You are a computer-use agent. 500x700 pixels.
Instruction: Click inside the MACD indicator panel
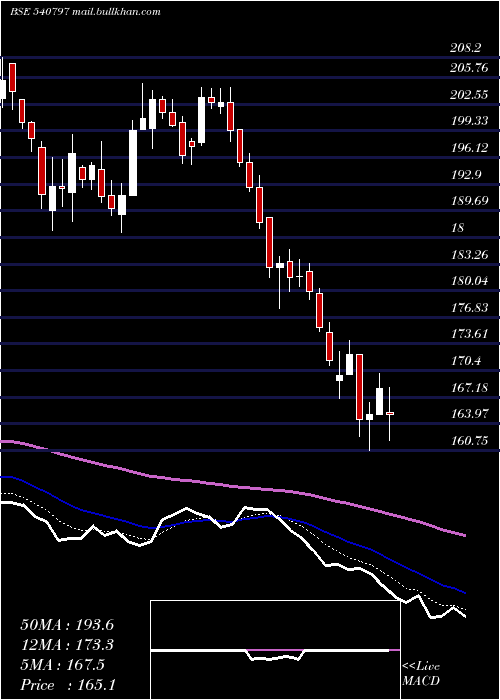click(x=275, y=650)
